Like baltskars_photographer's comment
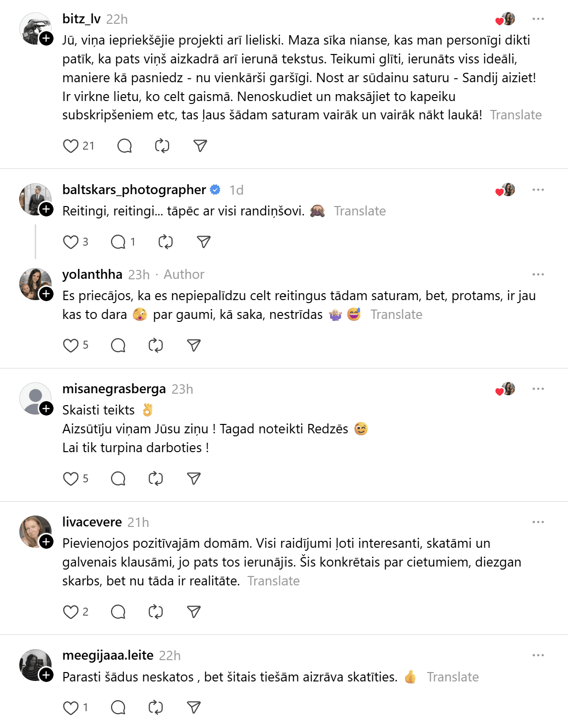Screen dimensions: 568x728 tap(71, 242)
